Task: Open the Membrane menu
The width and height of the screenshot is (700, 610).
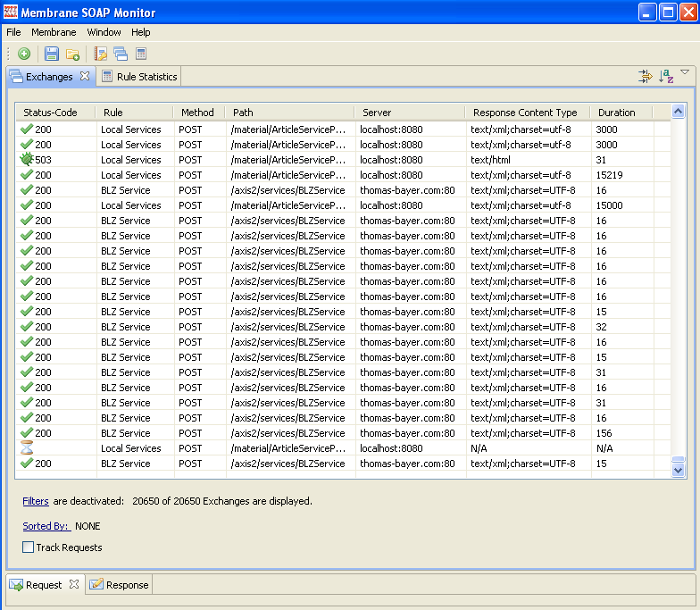Action: click(x=54, y=32)
